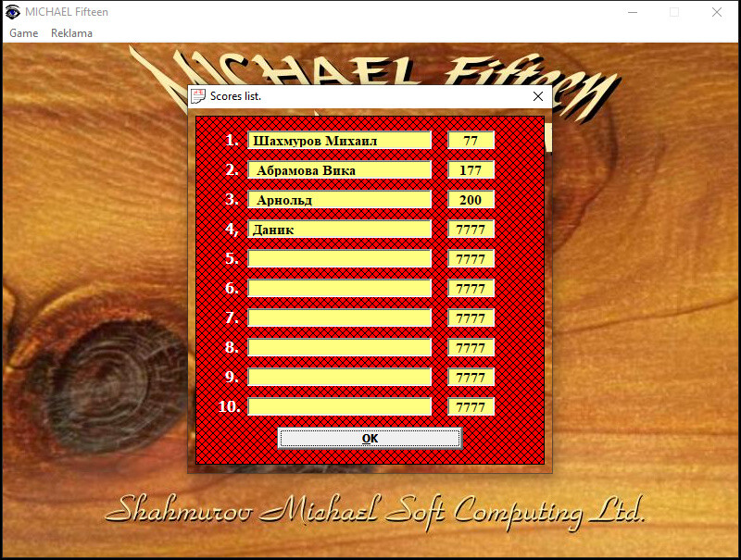Click the MICHAEL Fifteen eye app icon

[x=12, y=12]
